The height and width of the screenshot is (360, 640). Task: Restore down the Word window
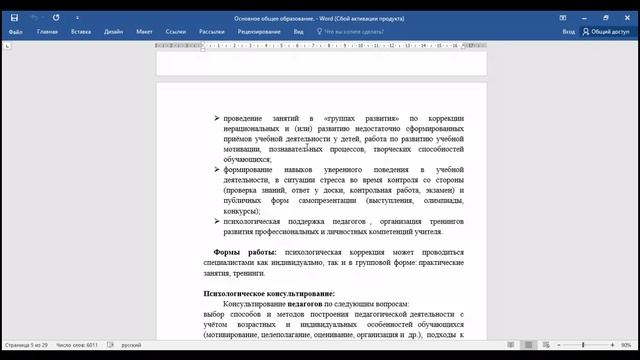606,18
